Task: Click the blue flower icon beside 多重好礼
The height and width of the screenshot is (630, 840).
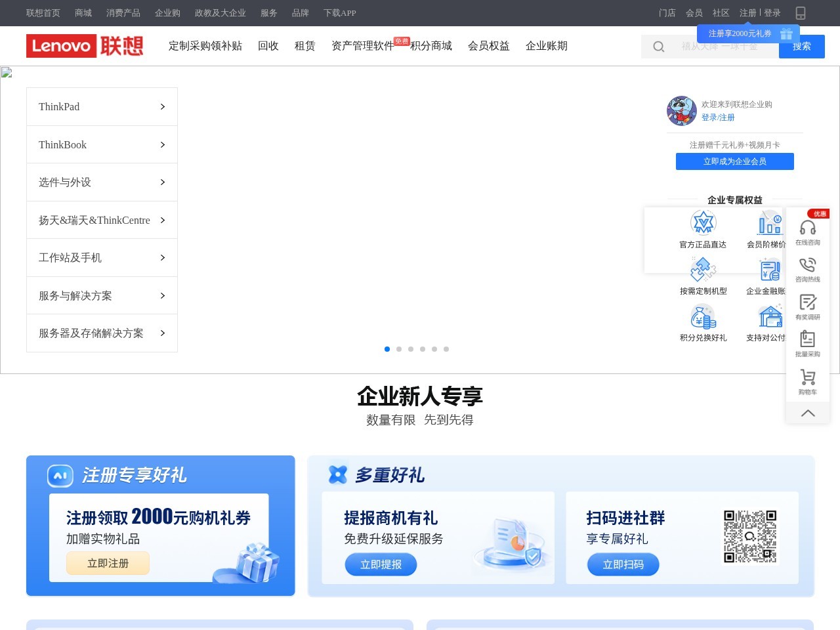Action: pos(337,474)
